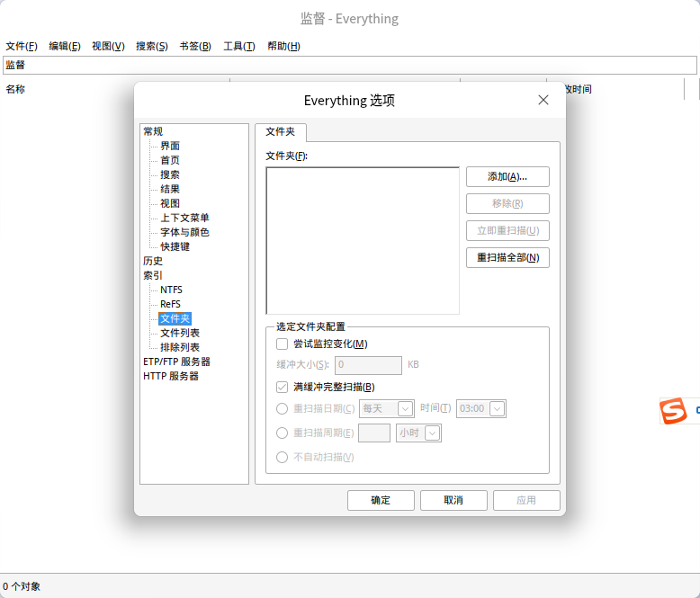Select 历史 in the options tree

coord(153,261)
